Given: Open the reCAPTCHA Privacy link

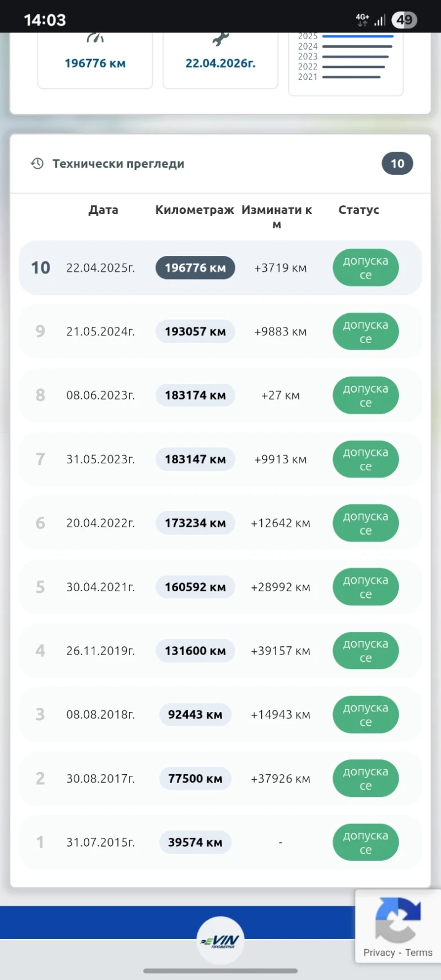Looking at the screenshot, I should pyautogui.click(x=379, y=952).
